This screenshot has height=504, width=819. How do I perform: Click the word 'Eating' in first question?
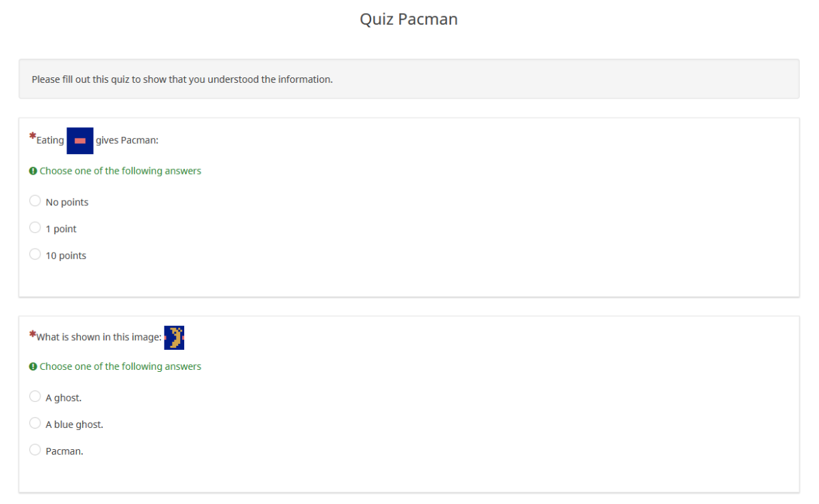(50, 140)
